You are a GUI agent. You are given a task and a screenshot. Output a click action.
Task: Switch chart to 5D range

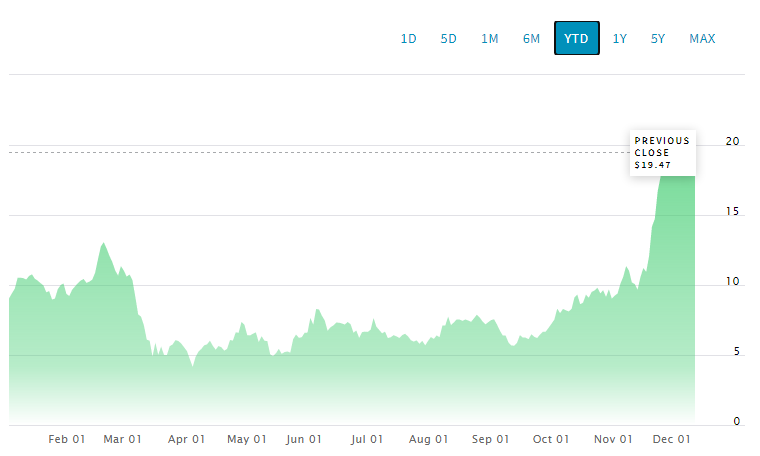point(448,39)
